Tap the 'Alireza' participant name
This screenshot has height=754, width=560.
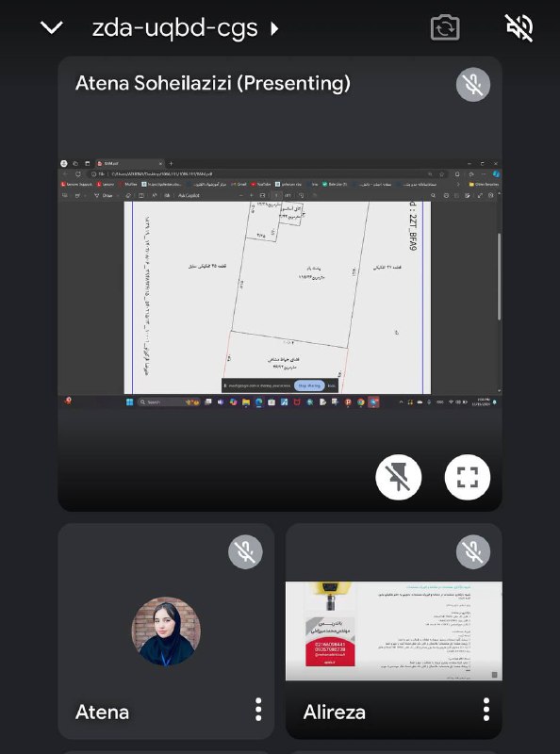(x=334, y=713)
